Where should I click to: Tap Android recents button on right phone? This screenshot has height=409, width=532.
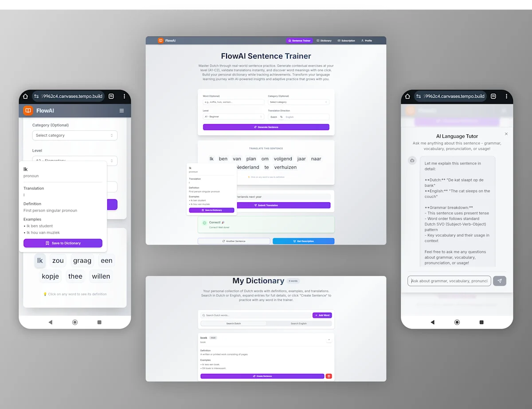pyautogui.click(x=481, y=322)
